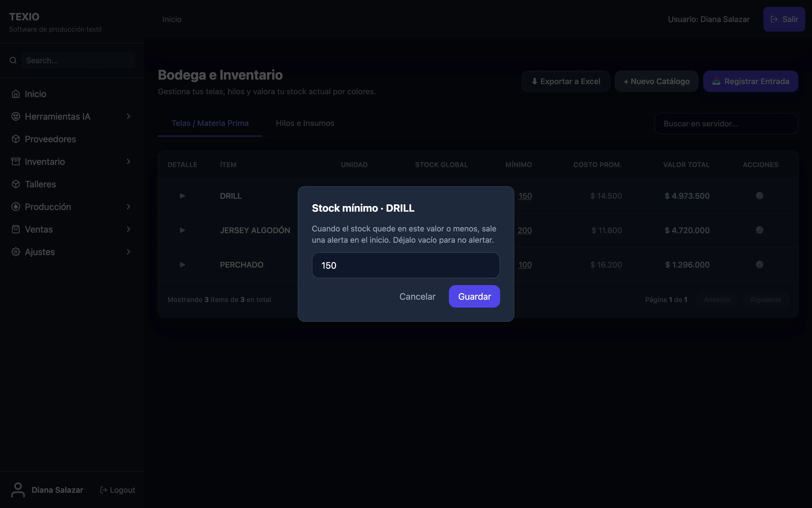Focus the stock mínimo input showing 150
This screenshot has height=508, width=812.
406,265
